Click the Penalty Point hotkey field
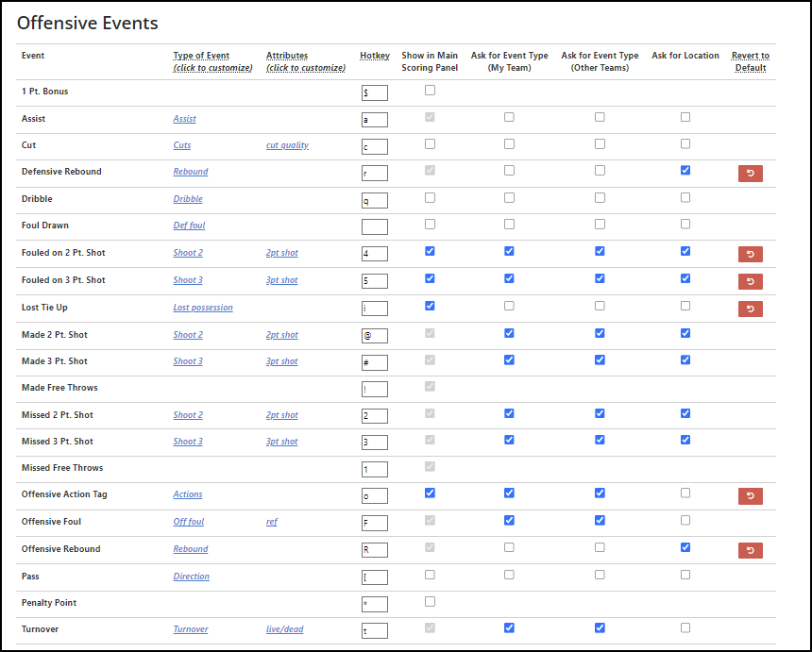Image resolution: width=812 pixels, height=652 pixels. [x=374, y=604]
